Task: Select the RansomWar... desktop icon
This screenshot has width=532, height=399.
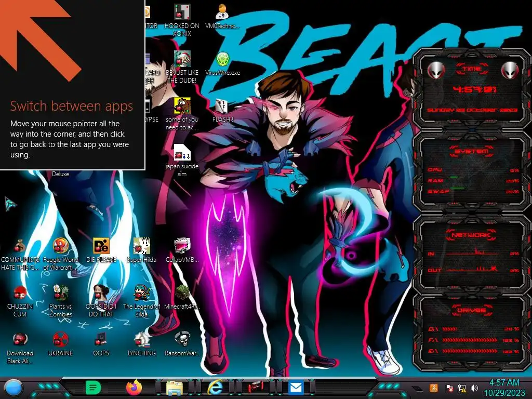Action: (182, 344)
